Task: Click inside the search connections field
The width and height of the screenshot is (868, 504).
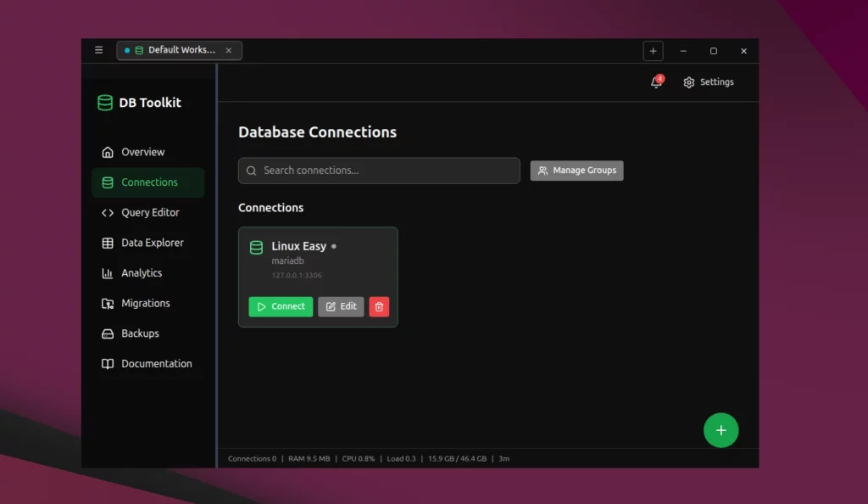Action: pyautogui.click(x=379, y=171)
